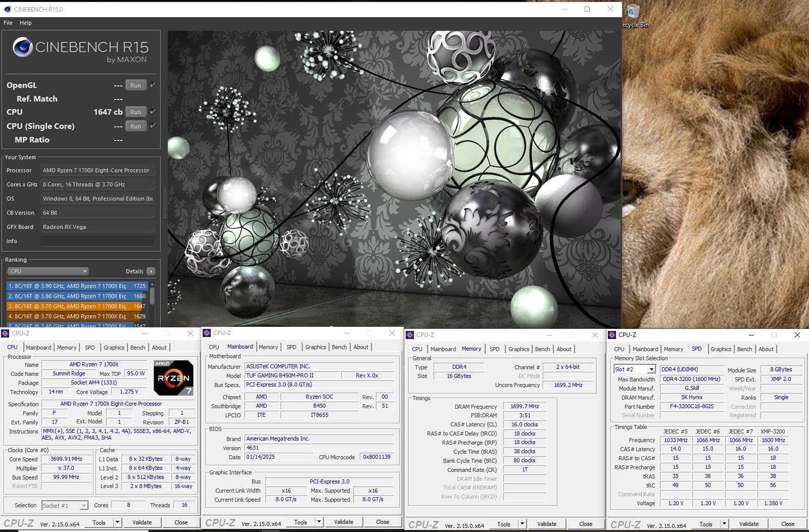Open Details arrow in Ranking panel
The image size is (809, 532).
tap(151, 271)
